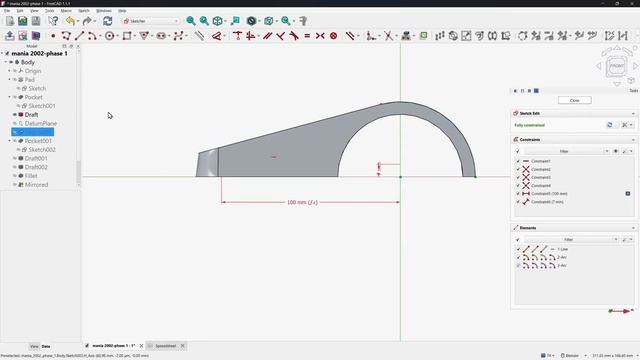Switch to the Spreadsheet document tab

coord(166,346)
